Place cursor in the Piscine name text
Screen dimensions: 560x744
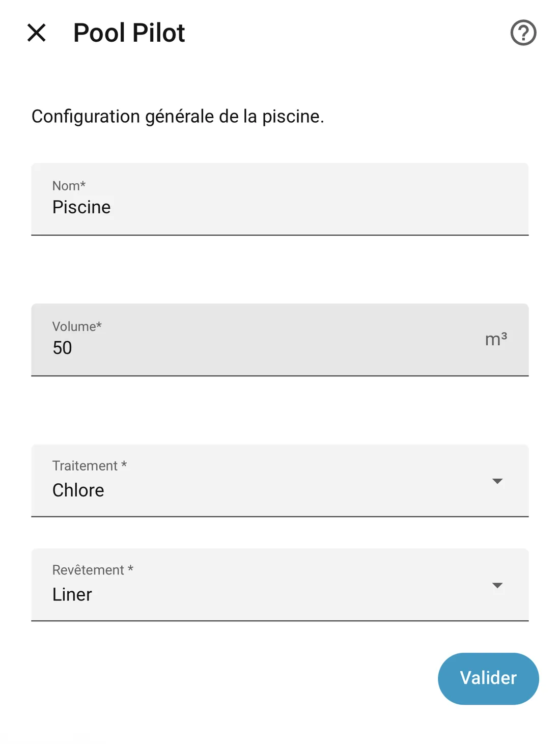click(x=81, y=207)
